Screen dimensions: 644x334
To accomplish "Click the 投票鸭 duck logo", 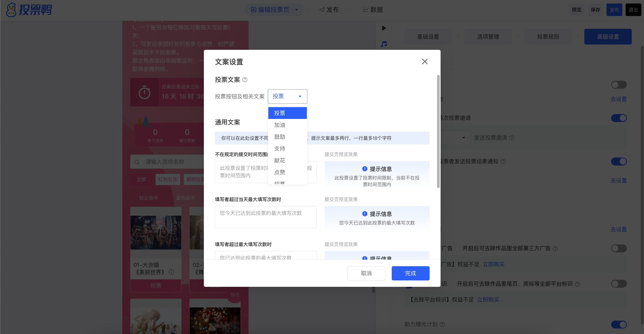I will (11, 10).
